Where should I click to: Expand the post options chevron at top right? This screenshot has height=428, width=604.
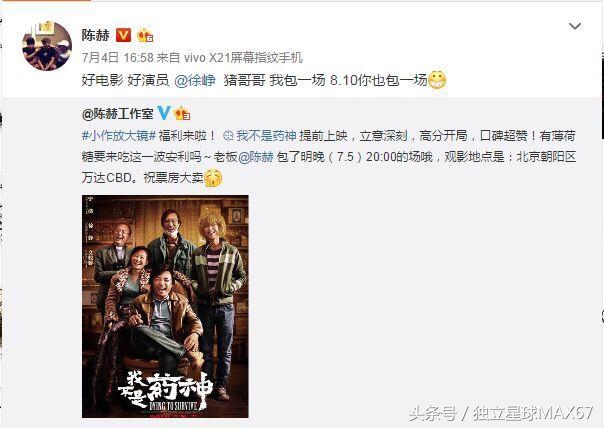[575, 26]
